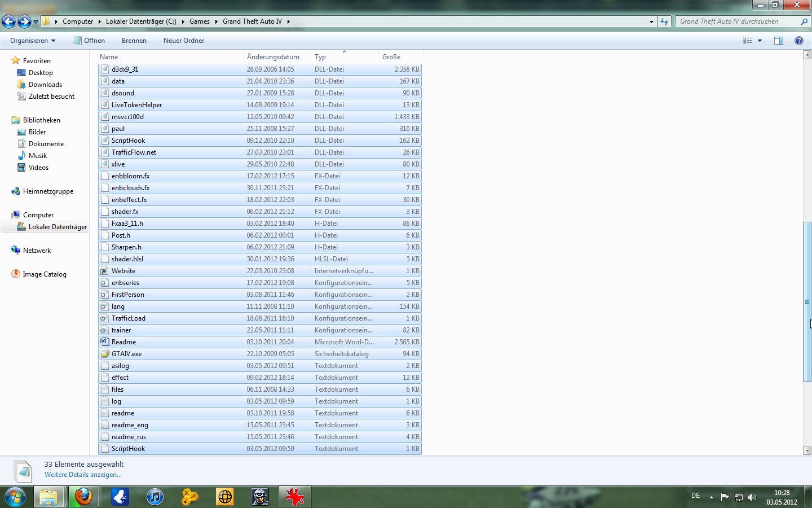Viewport: 812px width, 508px height.
Task: Click the Computer breadcrumb in address bar
Action: click(78, 21)
